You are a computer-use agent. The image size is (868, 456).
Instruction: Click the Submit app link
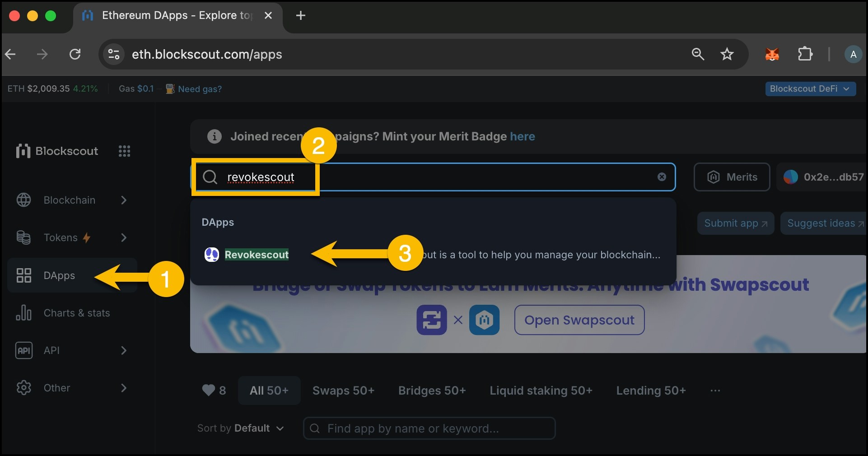pyautogui.click(x=736, y=223)
